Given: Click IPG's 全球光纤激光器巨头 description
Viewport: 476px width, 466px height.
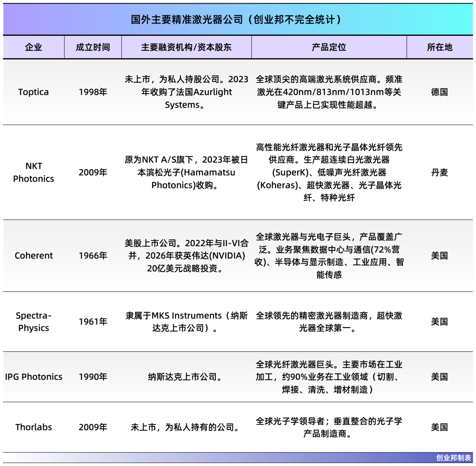Looking at the screenshot, I should click(x=329, y=377).
